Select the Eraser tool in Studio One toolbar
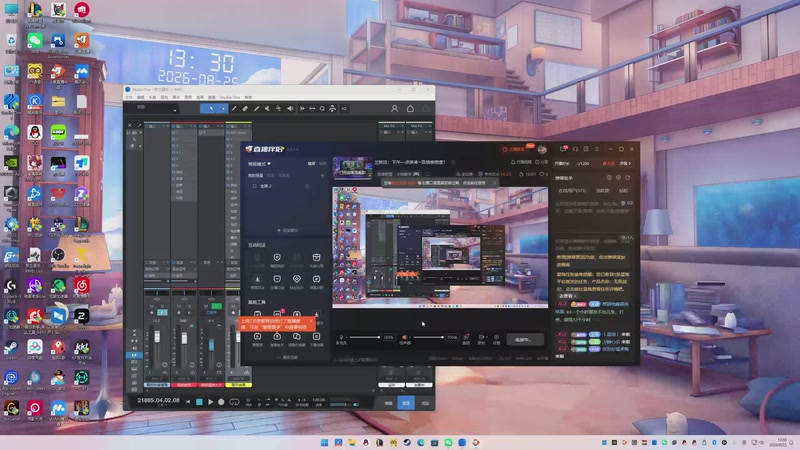The width and height of the screenshot is (800, 450). tap(245, 109)
